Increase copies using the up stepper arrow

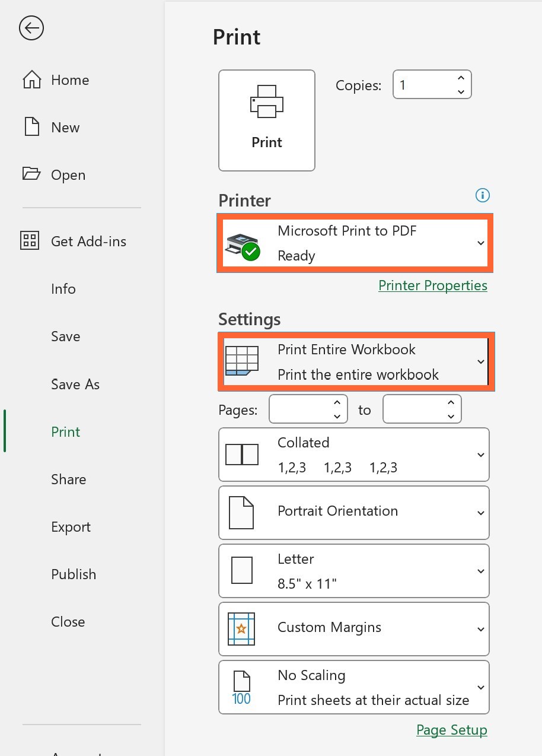coord(461,78)
